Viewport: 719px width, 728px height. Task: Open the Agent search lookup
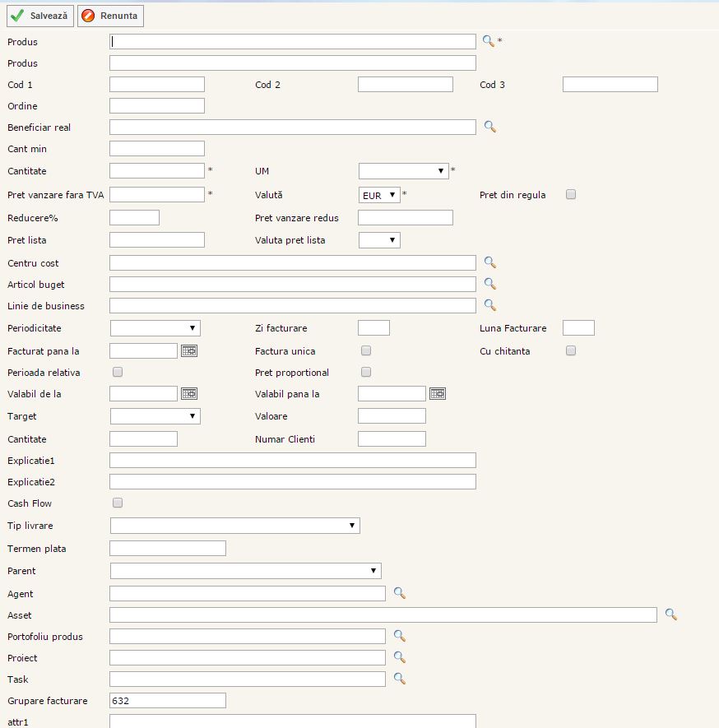coord(399,593)
